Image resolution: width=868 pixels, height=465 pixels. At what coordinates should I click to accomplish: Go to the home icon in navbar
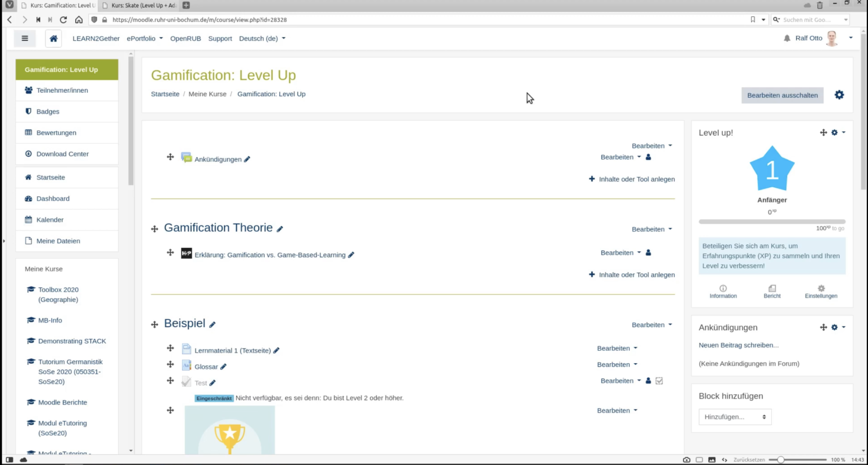coord(54,38)
